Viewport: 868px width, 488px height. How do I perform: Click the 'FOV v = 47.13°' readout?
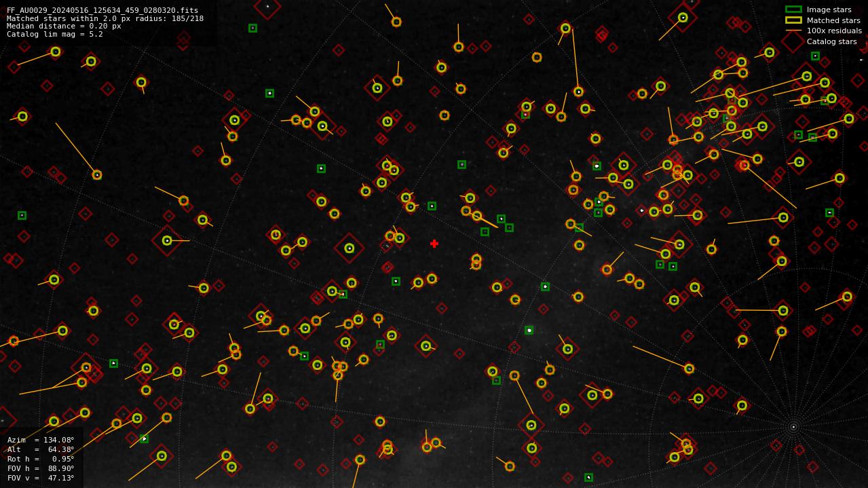tap(41, 478)
